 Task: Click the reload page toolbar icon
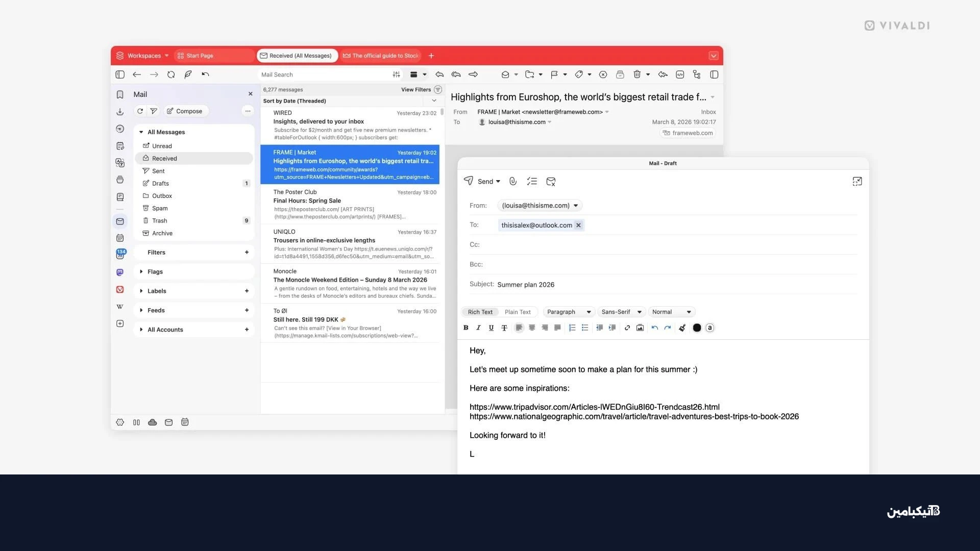point(171,74)
